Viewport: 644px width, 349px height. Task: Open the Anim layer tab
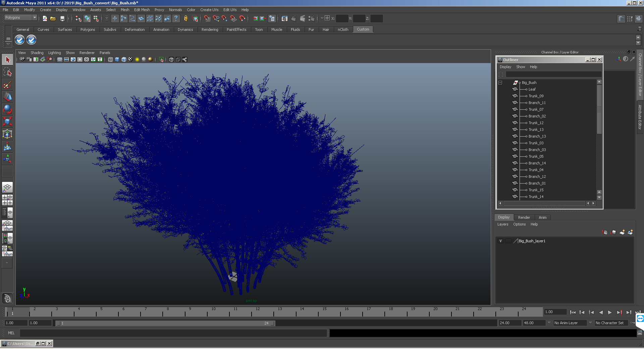(542, 217)
